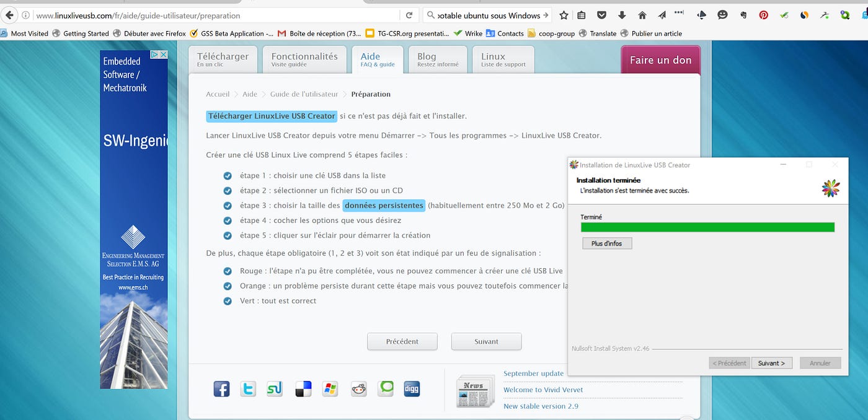The width and height of the screenshot is (868, 420).
Task: Go back with the browser back arrow
Action: 9,15
